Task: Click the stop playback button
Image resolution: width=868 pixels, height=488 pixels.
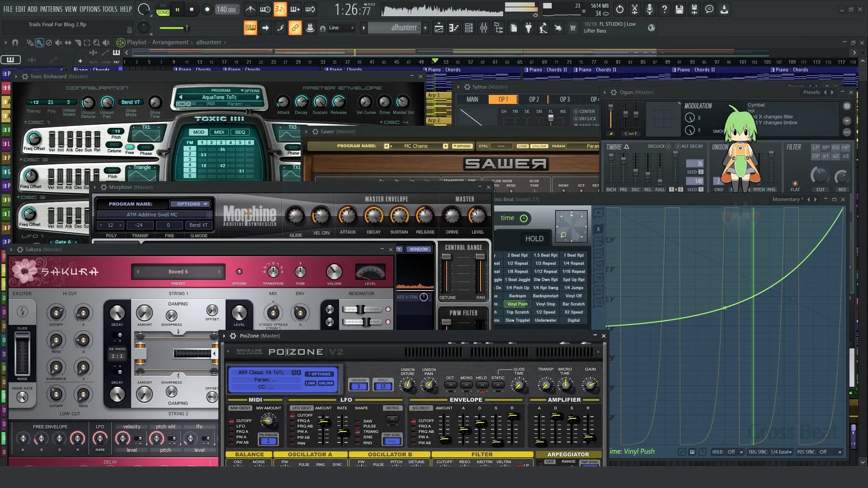Action: click(x=192, y=9)
